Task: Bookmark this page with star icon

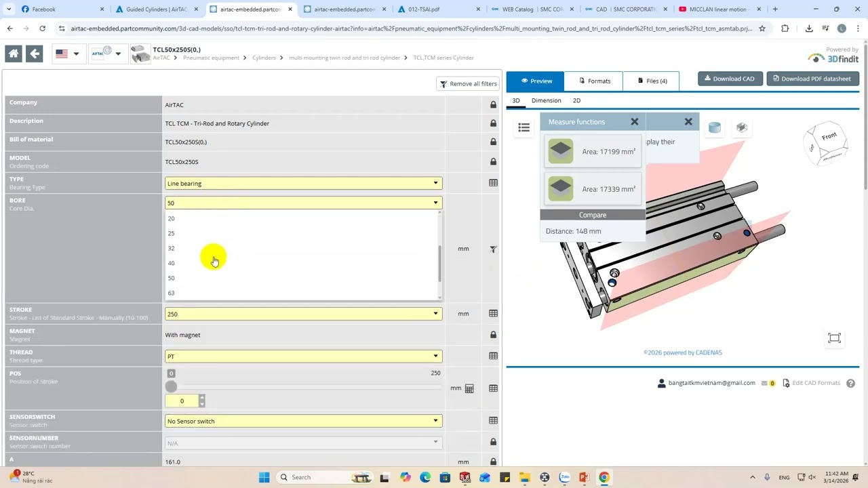Action: [x=762, y=28]
